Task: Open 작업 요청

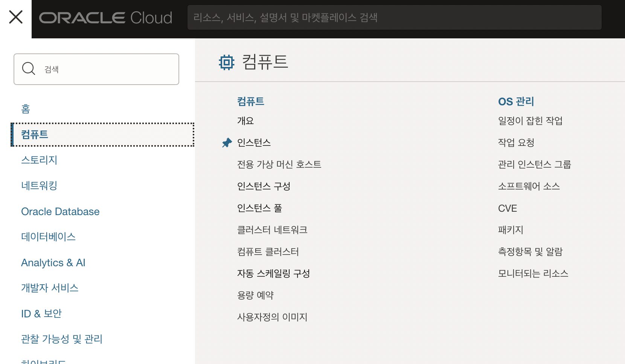Action: pos(516,143)
